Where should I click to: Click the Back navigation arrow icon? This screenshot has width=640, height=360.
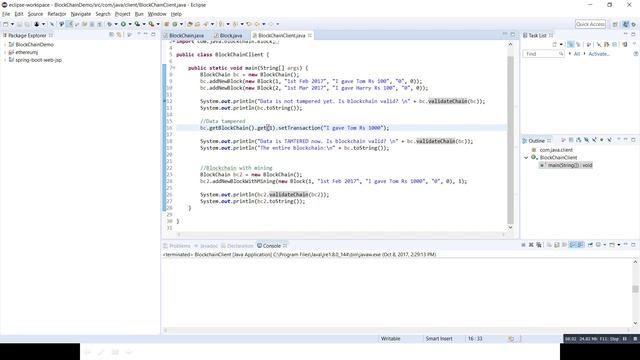[257, 24]
